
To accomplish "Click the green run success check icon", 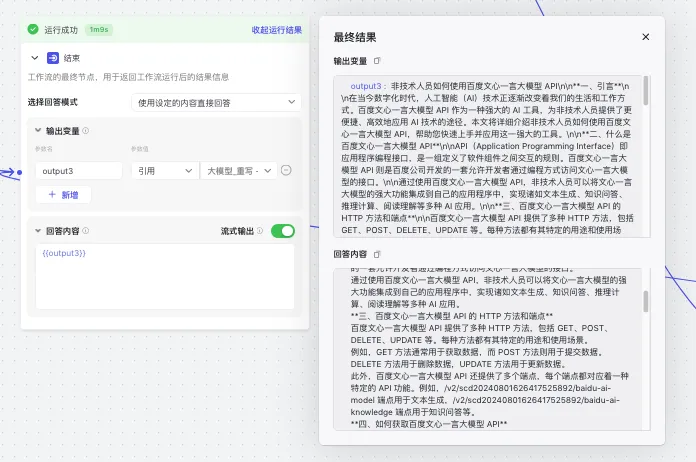I will (x=33, y=29).
